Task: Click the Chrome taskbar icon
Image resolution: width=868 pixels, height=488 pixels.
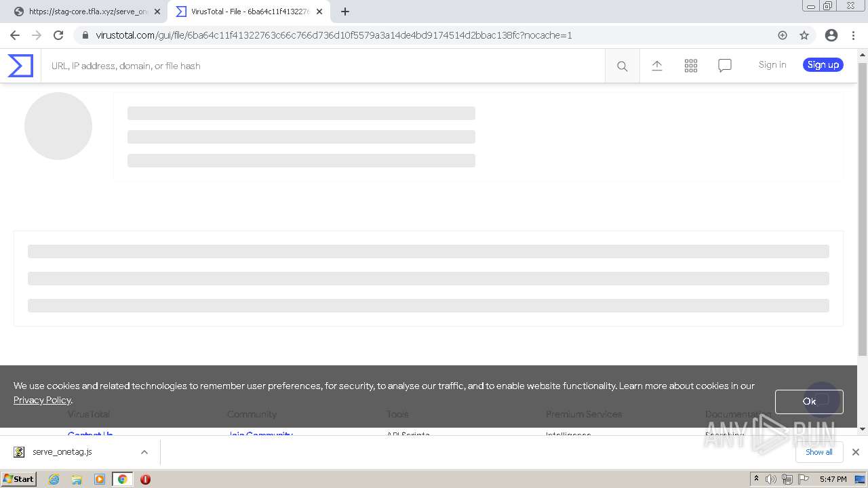Action: click(122, 479)
